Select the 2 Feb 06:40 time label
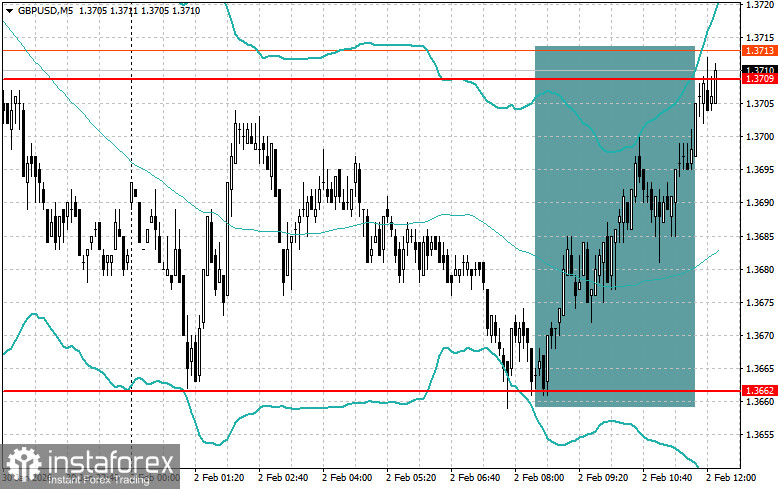The width and height of the screenshot is (781, 489). pyautogui.click(x=475, y=478)
